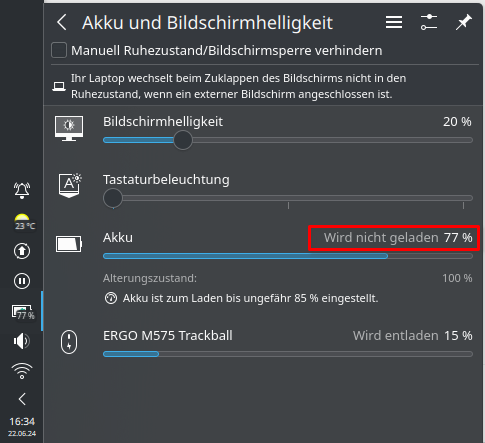Open the software updates tray icon

pyautogui.click(x=22, y=251)
